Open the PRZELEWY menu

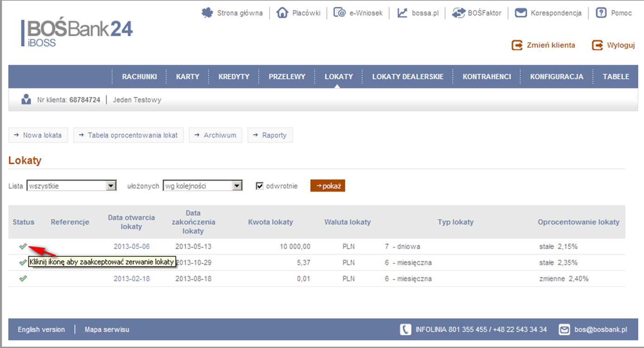(287, 77)
